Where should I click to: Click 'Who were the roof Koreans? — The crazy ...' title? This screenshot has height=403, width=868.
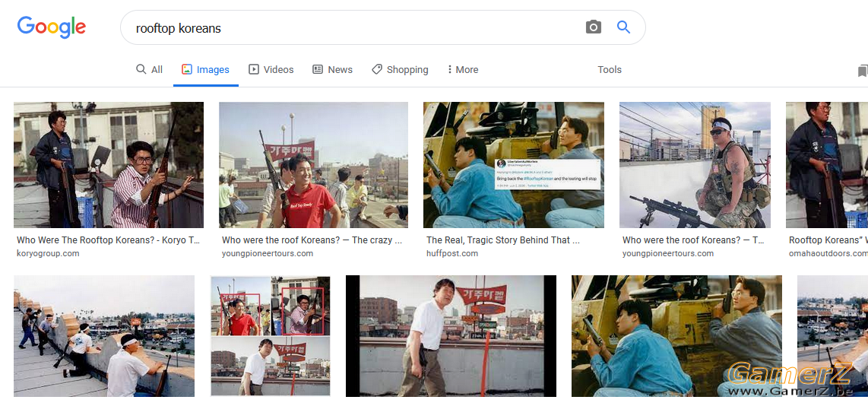tap(312, 240)
